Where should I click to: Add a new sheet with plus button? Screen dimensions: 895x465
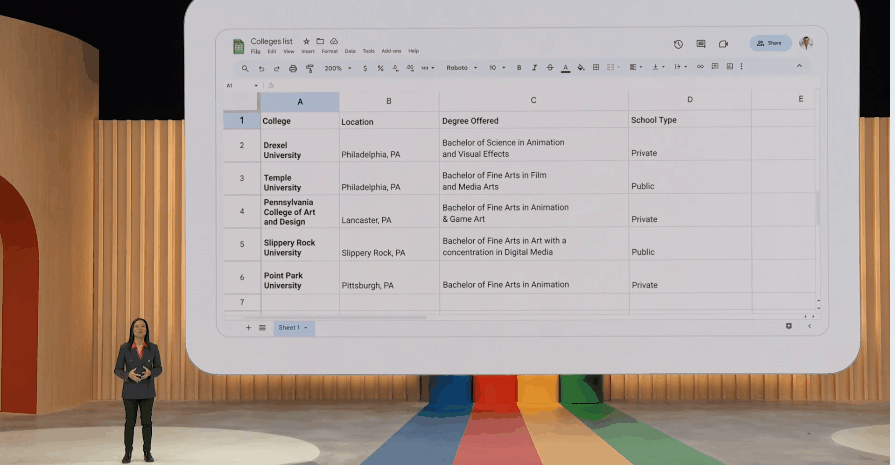[x=248, y=327]
